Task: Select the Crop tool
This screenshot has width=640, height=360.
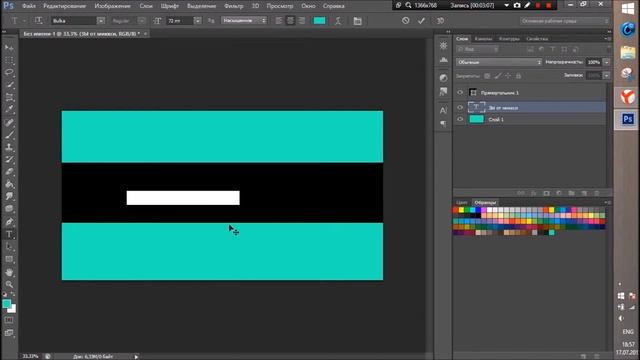Action: tap(9, 97)
